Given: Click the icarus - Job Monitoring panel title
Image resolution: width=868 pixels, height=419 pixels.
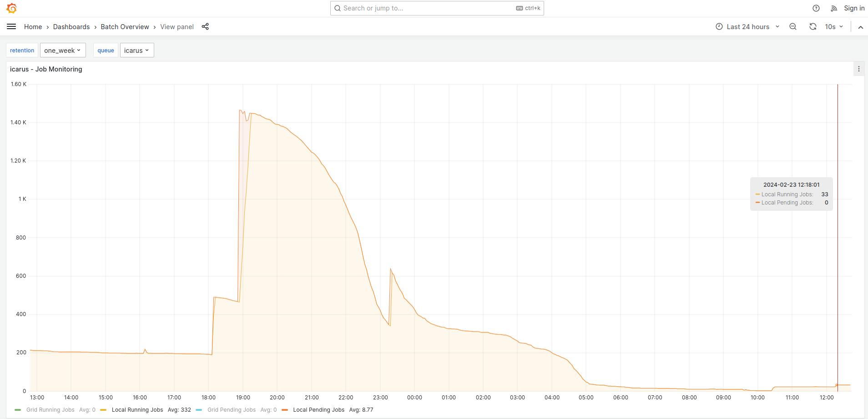Looking at the screenshot, I should [x=46, y=69].
